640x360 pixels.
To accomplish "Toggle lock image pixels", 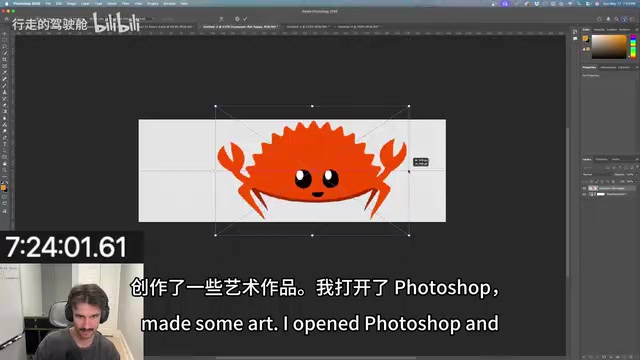I will click(596, 181).
